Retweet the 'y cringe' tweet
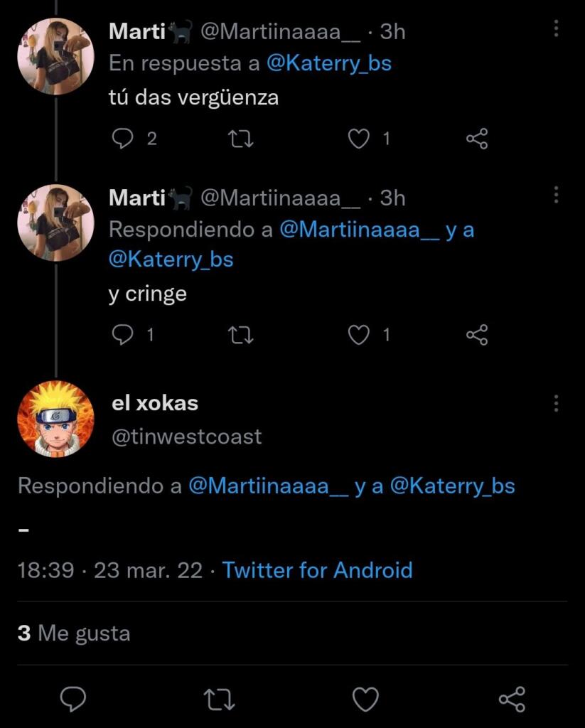This screenshot has height=728, width=585. click(242, 334)
